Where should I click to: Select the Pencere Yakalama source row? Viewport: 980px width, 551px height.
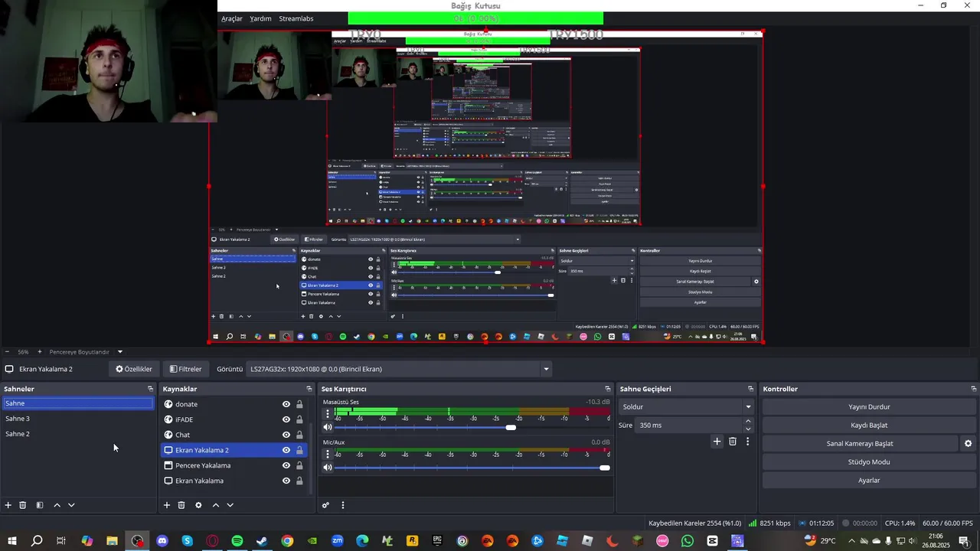tap(234, 465)
